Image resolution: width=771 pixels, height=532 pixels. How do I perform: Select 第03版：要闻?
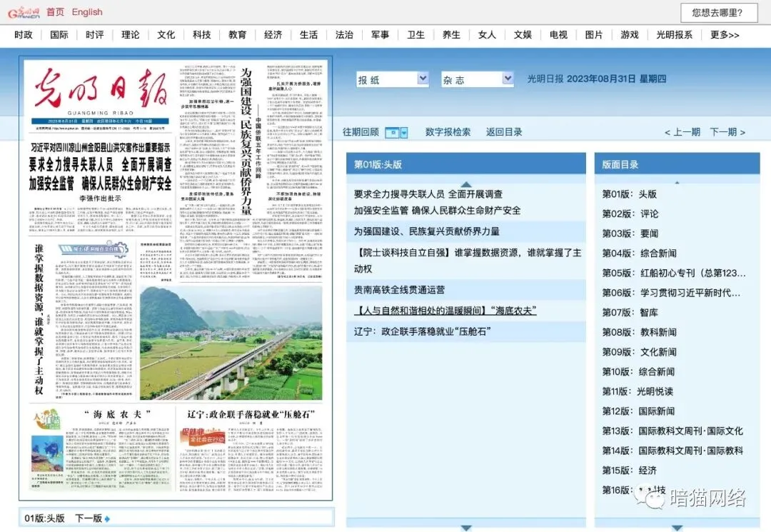tap(630, 233)
